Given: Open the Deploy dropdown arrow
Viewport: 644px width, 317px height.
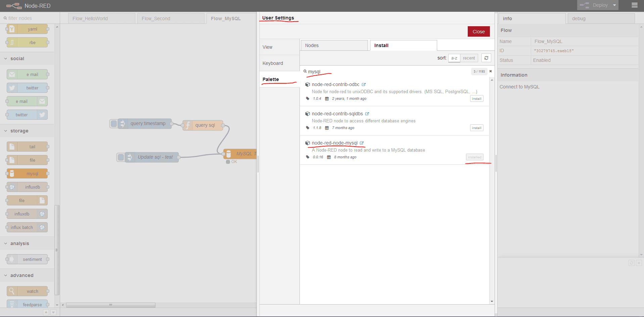Looking at the screenshot, I should (614, 5).
